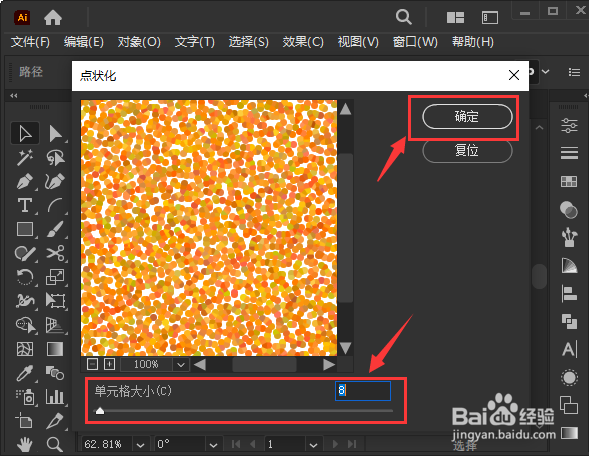Open the Character panel icon
The width and height of the screenshot is (589, 456).
(x=569, y=349)
